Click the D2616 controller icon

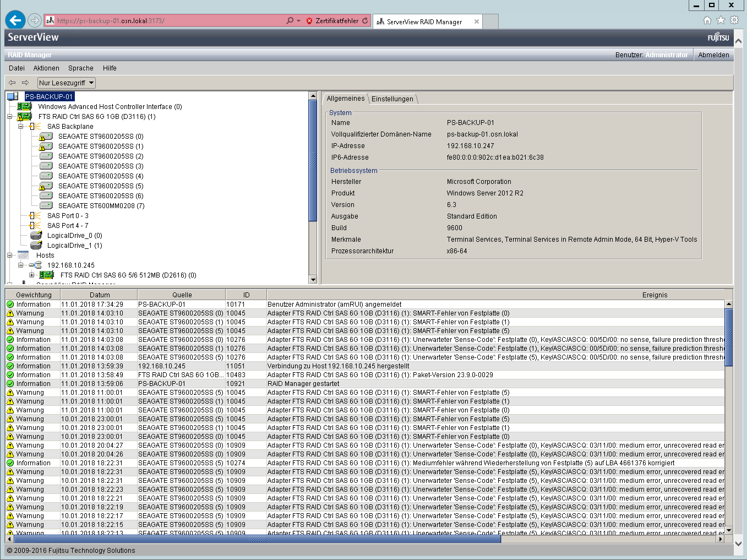[x=47, y=275]
